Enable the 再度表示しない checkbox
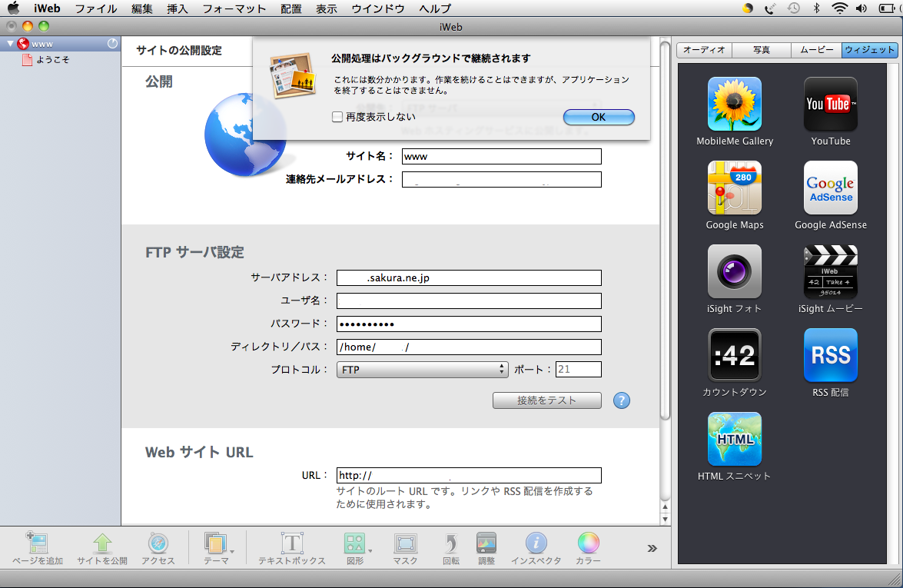 click(x=337, y=117)
